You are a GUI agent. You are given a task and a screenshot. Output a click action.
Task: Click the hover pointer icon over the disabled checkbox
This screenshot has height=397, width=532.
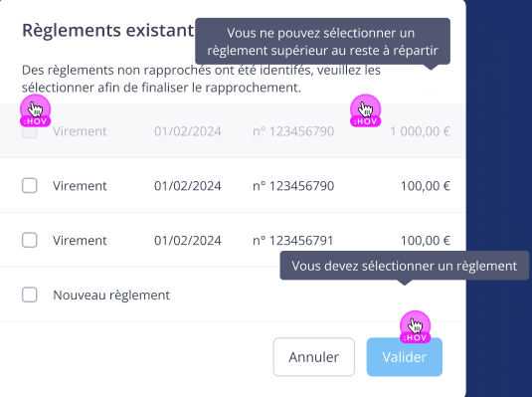tap(35, 110)
